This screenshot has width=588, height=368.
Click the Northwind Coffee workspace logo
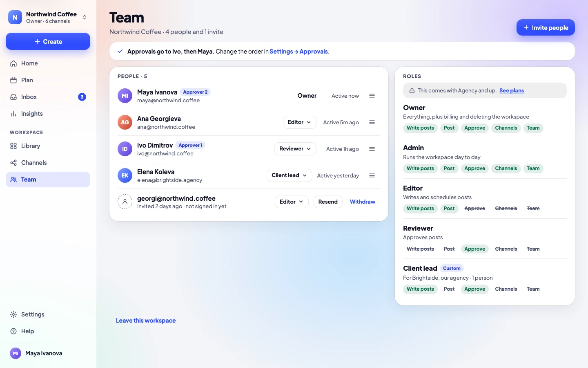pos(15,17)
